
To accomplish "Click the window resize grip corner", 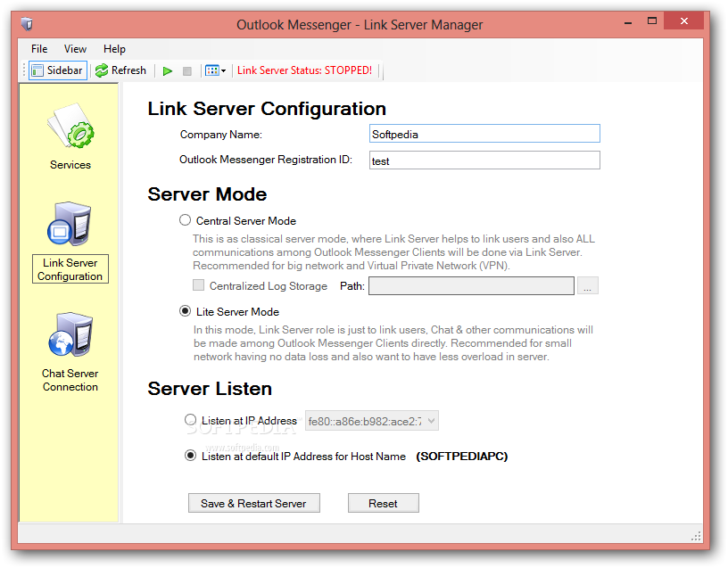I will (x=696, y=537).
